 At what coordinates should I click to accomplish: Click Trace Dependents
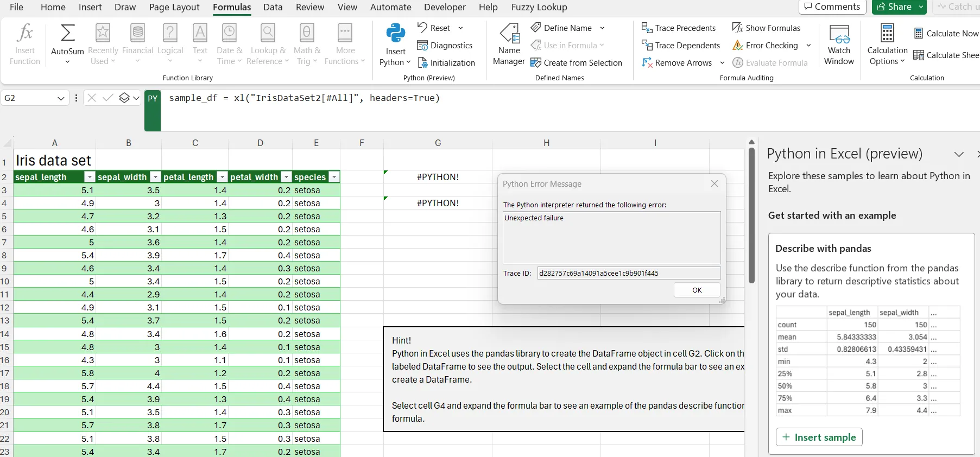pyautogui.click(x=681, y=46)
